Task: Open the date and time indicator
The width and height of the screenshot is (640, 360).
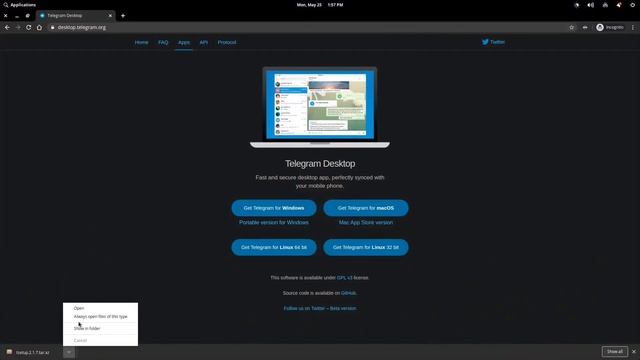Action: point(320,5)
